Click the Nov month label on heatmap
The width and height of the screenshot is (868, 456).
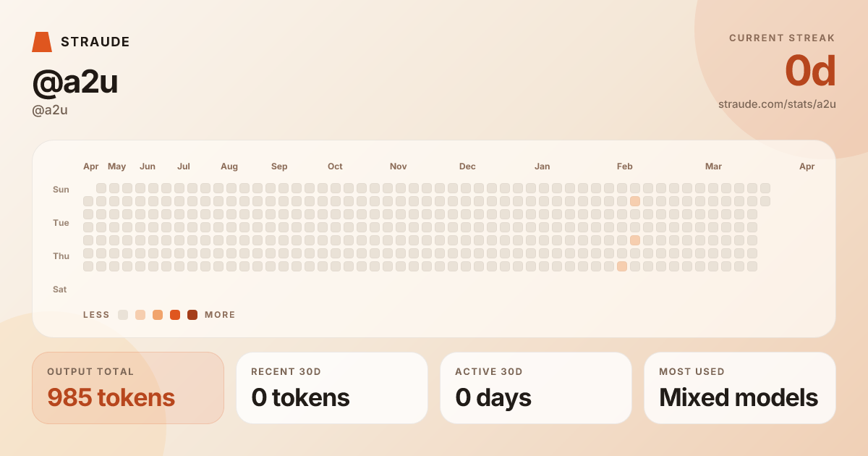coord(398,166)
